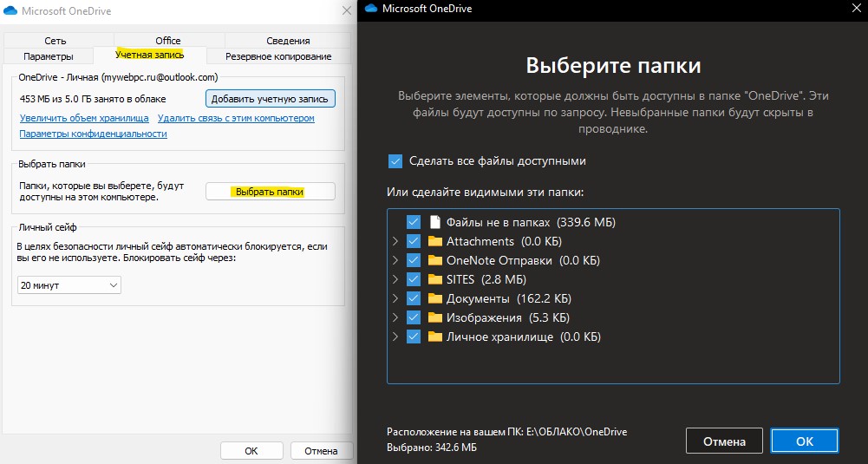Uncheck the SITES folder checkbox

(x=414, y=279)
